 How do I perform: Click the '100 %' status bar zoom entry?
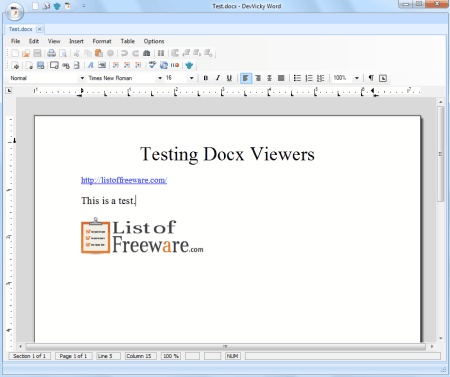click(x=171, y=356)
